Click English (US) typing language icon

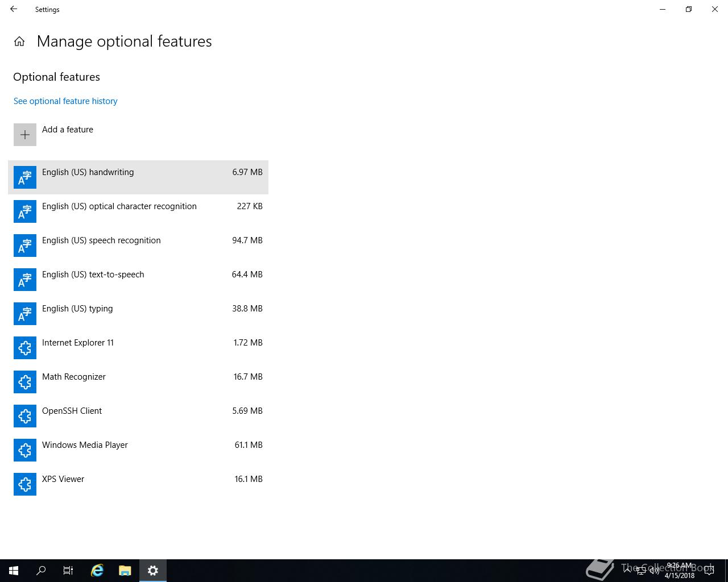tap(25, 314)
